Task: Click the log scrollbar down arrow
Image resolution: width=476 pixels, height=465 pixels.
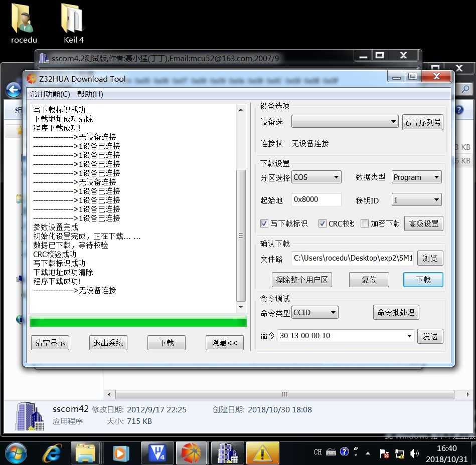Action: tap(240, 307)
